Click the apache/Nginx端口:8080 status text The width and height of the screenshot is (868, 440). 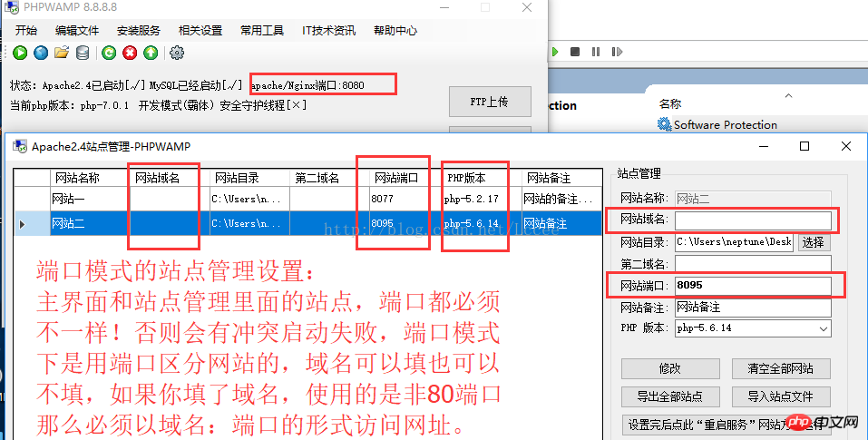coord(307,85)
